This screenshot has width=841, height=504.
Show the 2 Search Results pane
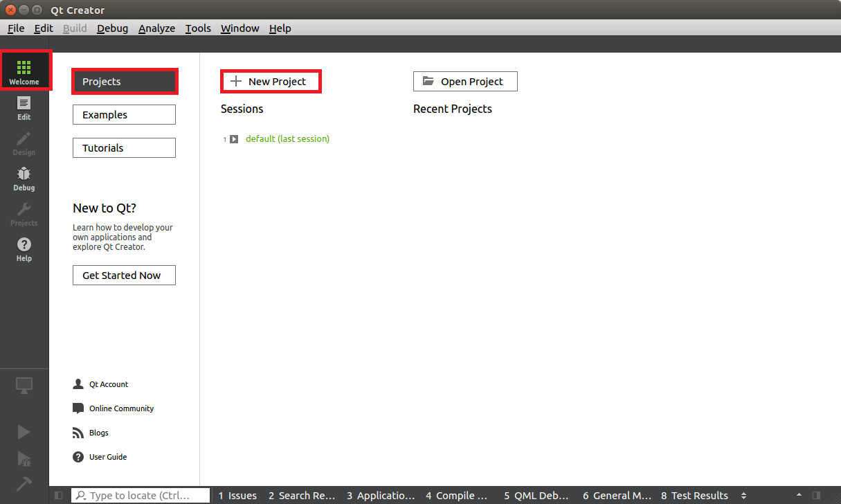click(x=302, y=496)
